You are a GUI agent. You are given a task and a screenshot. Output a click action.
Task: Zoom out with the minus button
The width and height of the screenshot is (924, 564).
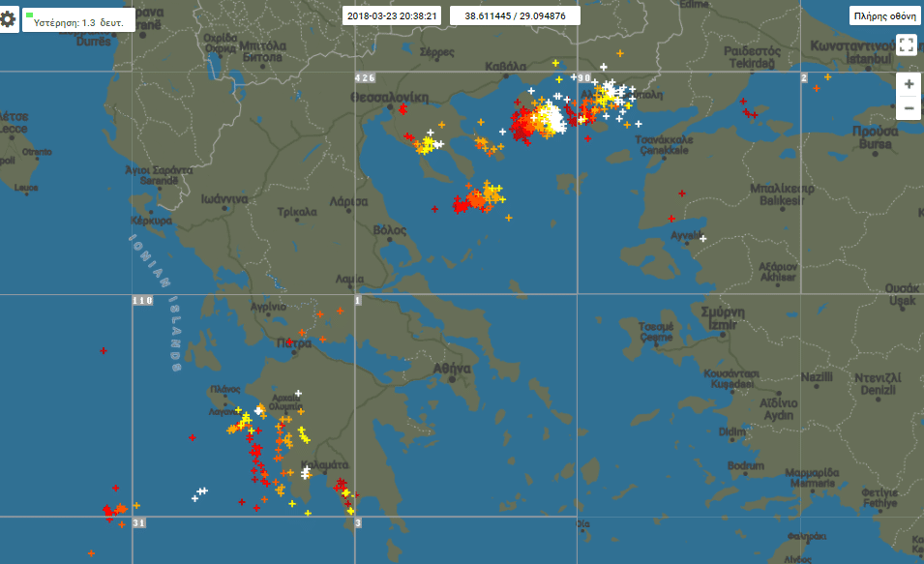tap(909, 108)
